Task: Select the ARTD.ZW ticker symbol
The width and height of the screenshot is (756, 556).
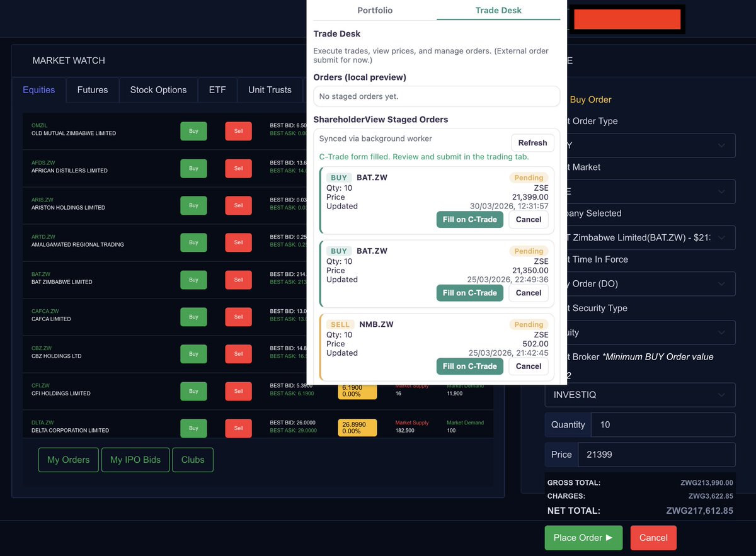Action: click(x=43, y=237)
